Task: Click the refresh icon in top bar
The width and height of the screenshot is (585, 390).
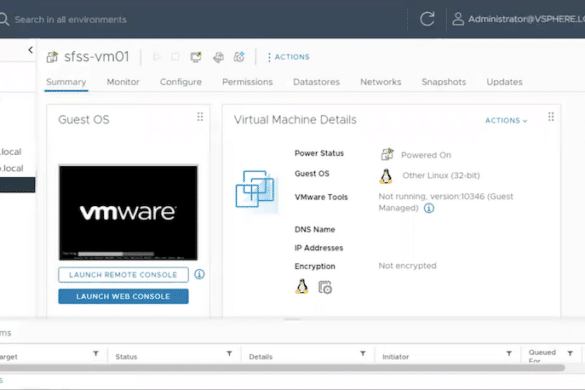Action: (x=427, y=19)
